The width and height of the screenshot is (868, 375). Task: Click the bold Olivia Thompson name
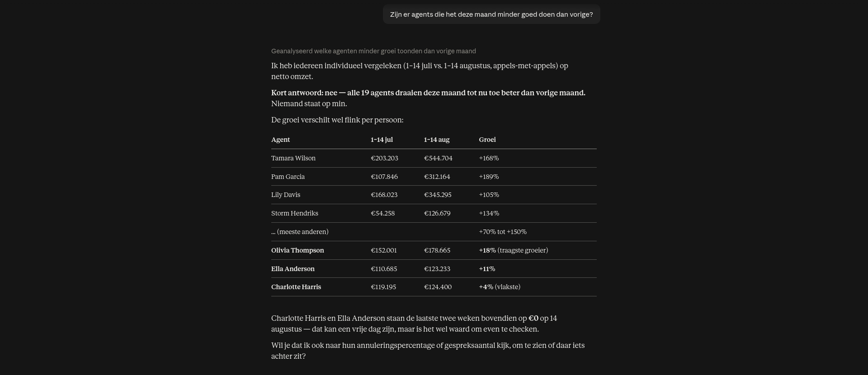[x=297, y=250]
